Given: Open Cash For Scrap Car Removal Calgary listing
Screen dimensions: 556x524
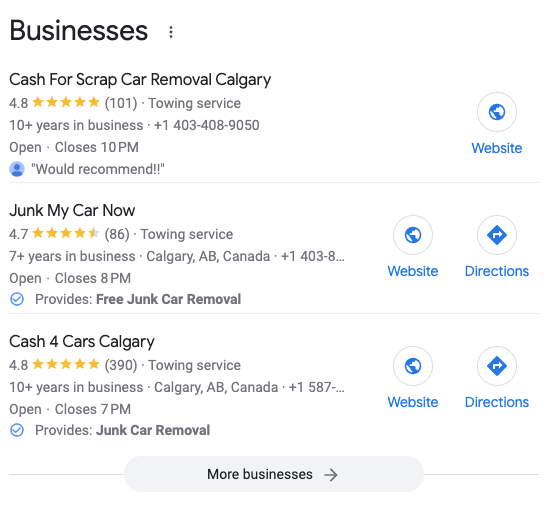Looking at the screenshot, I should 140,79.
